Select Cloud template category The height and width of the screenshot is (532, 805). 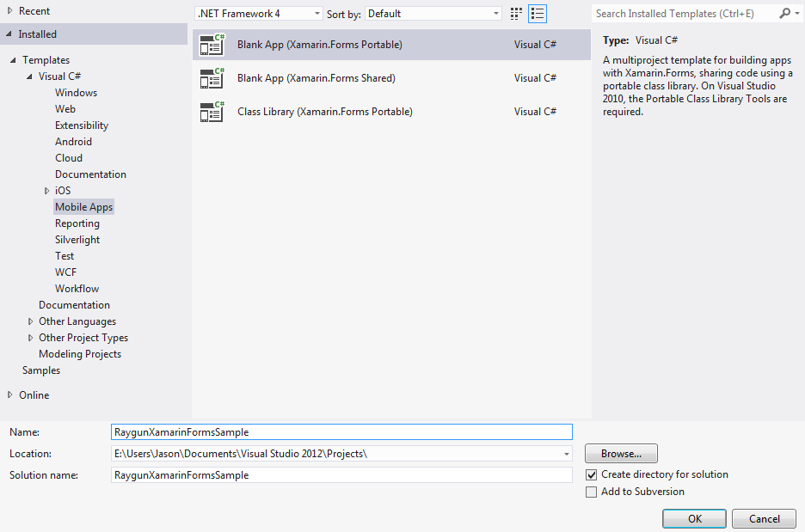pos(69,158)
